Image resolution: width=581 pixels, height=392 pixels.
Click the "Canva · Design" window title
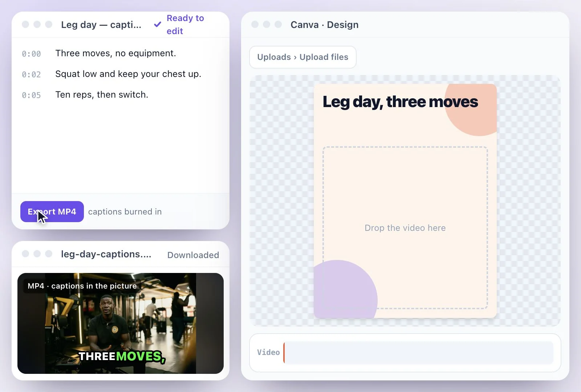coord(325,25)
